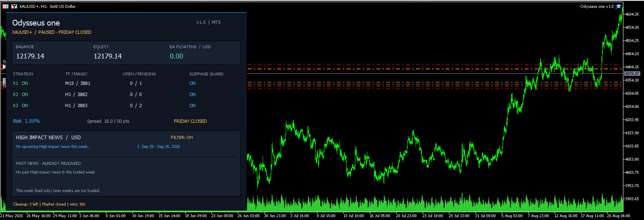Click the PAST NEWS - ALREADY RELEASED section heading
The width and height of the screenshot is (644, 220).
coord(48,164)
